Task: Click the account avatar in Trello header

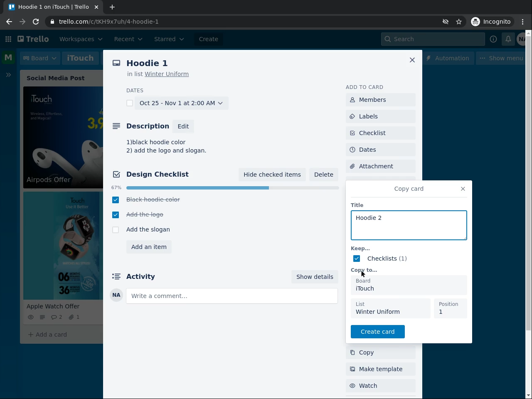Action: pos(522,39)
